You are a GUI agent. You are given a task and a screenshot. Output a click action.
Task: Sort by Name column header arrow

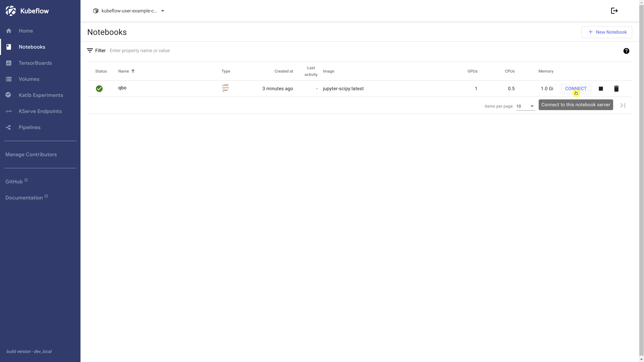pos(133,71)
